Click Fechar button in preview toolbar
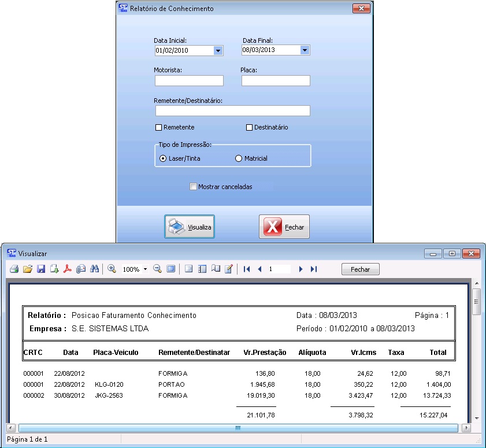This screenshot has width=486, height=448. 360,269
